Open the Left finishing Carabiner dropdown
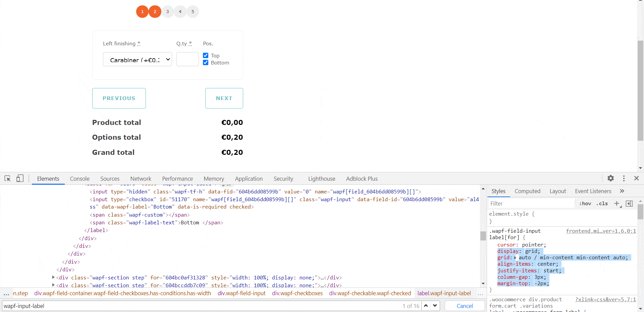This screenshot has width=644, height=312. (x=137, y=59)
